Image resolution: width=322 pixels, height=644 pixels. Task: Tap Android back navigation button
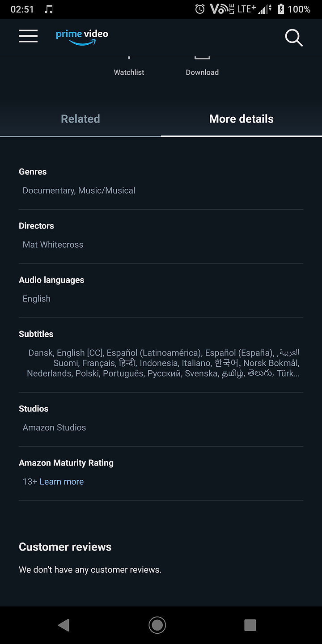pyautogui.click(x=64, y=625)
